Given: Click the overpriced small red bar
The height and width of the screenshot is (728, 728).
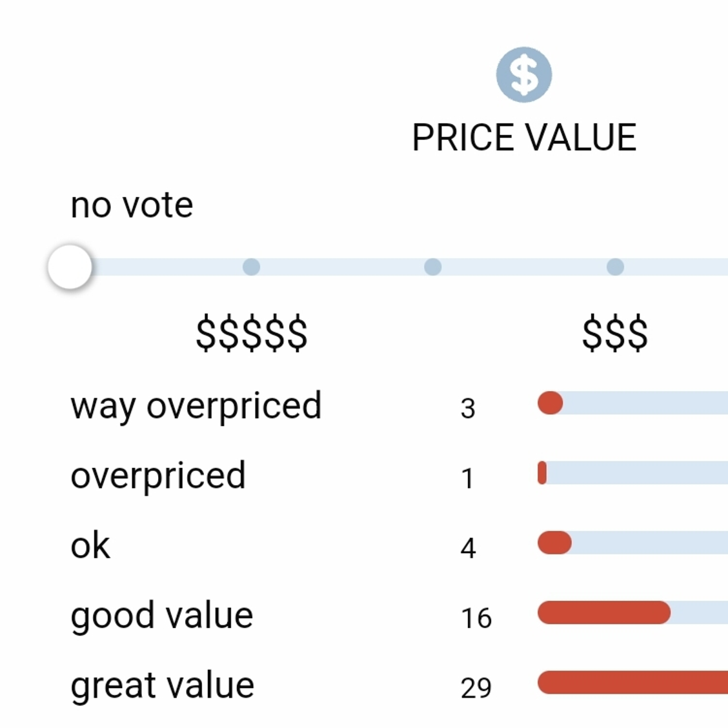Looking at the screenshot, I should click(x=542, y=472).
